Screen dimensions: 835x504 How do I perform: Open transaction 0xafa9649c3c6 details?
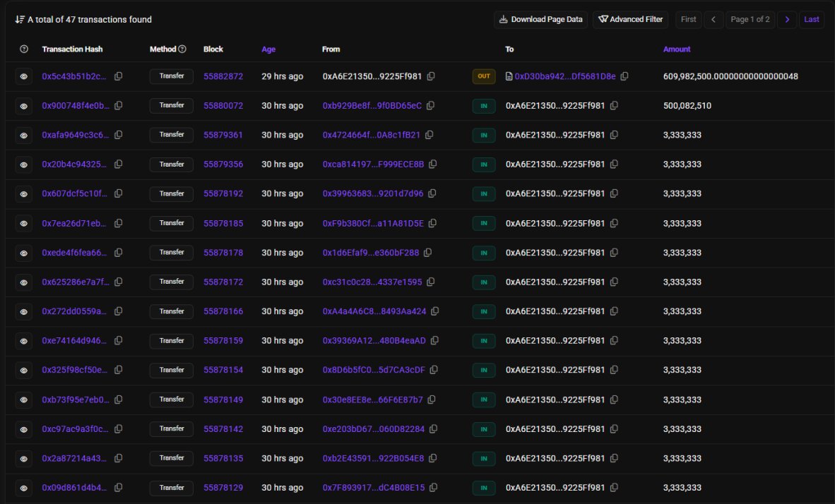point(75,135)
